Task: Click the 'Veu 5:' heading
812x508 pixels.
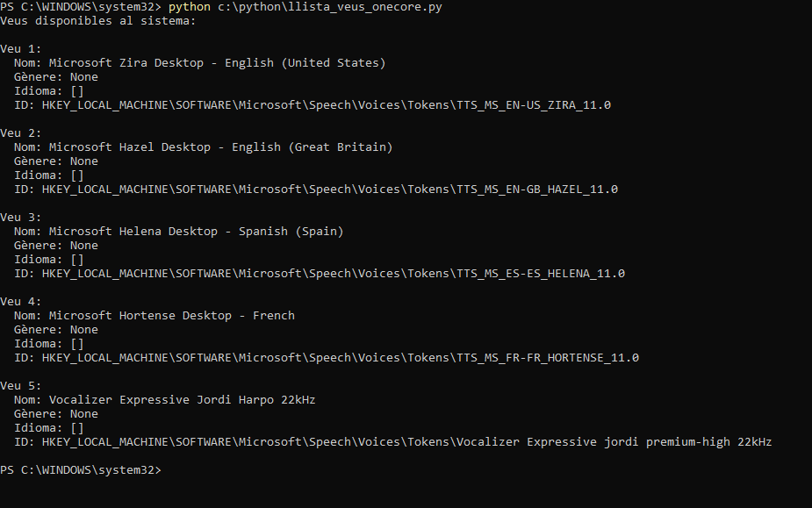Action: (21, 386)
